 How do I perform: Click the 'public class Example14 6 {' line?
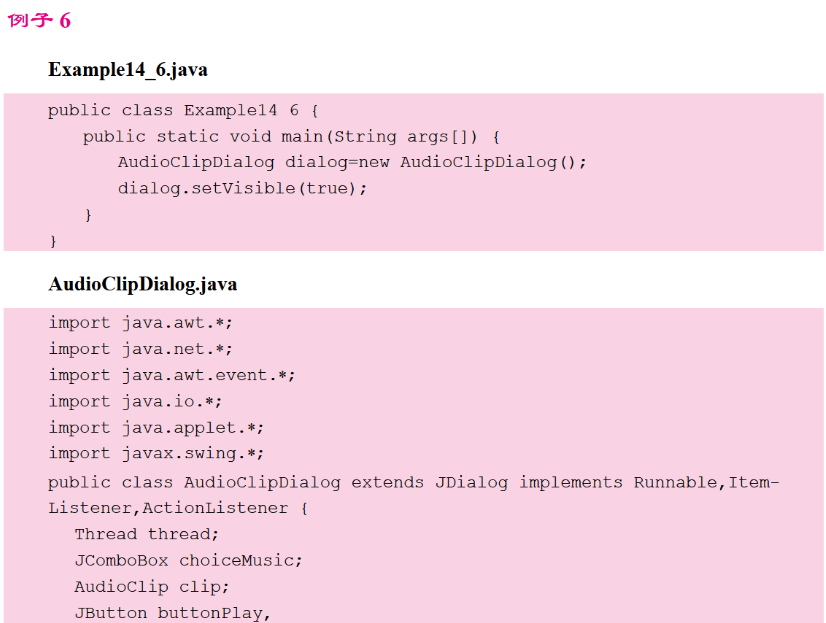(x=182, y=110)
